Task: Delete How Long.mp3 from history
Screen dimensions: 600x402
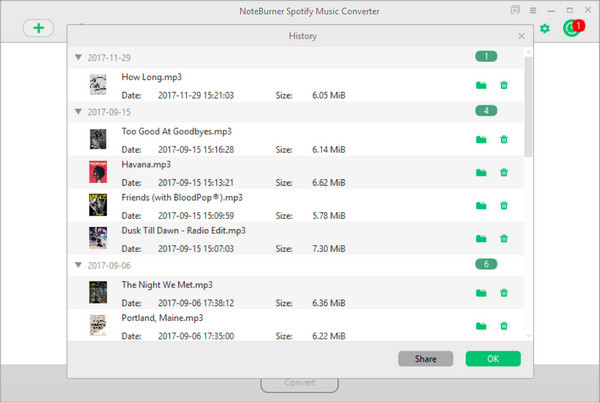Action: pyautogui.click(x=504, y=85)
